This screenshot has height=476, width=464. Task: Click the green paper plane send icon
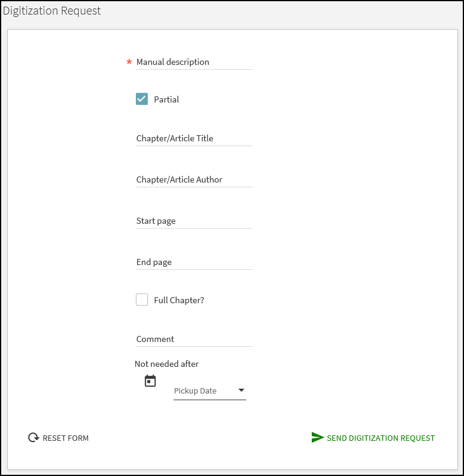click(x=317, y=438)
